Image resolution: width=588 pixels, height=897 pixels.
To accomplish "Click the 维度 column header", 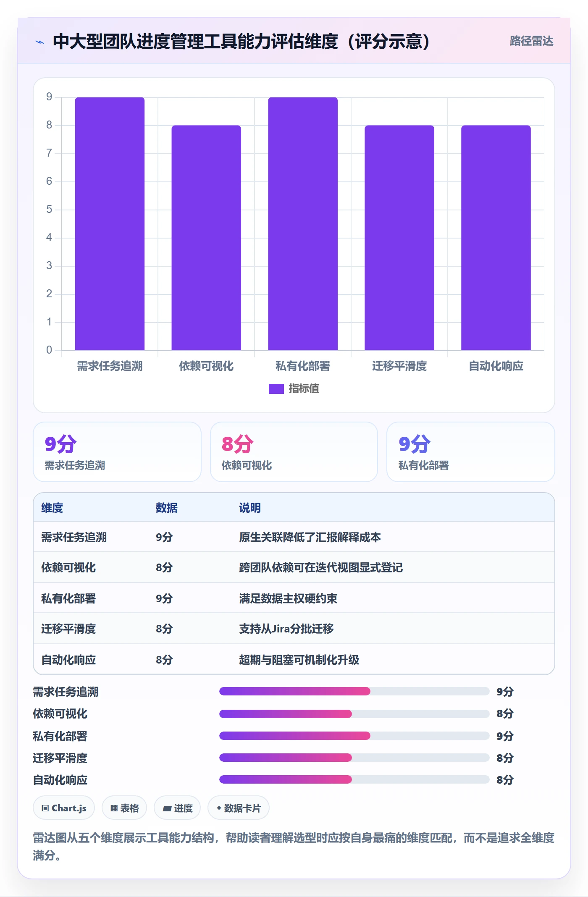I will [x=52, y=508].
